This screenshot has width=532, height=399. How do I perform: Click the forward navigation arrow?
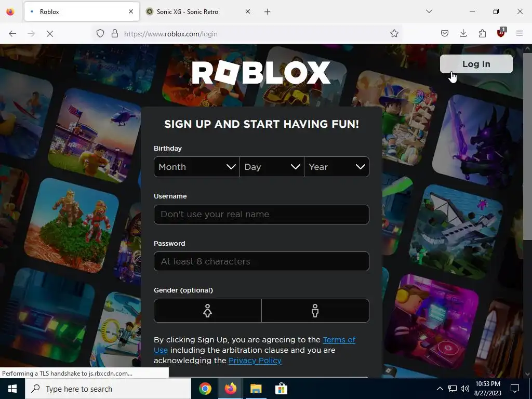coord(31,34)
